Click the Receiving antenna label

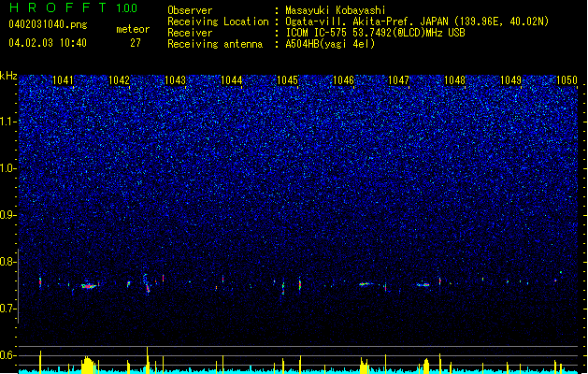point(215,44)
